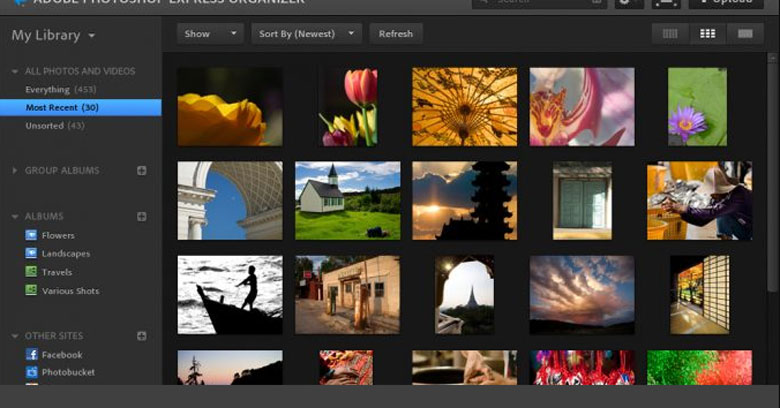Select the green and red abstract photo
This screenshot has width=780, height=408.
(699, 367)
